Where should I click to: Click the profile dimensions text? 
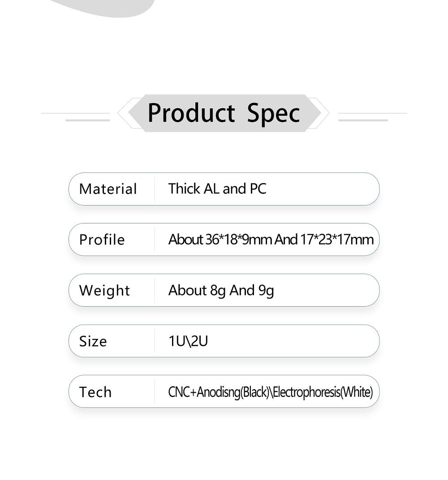(x=271, y=240)
